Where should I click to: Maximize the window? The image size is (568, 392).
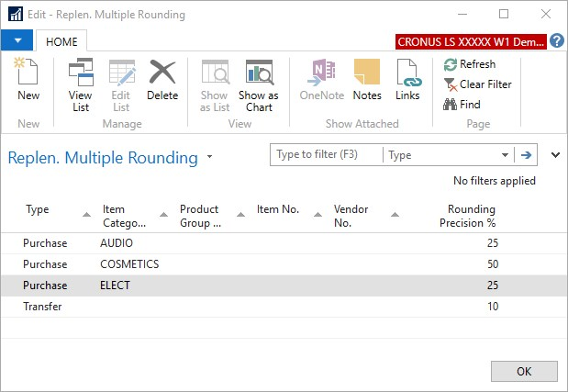coord(504,14)
